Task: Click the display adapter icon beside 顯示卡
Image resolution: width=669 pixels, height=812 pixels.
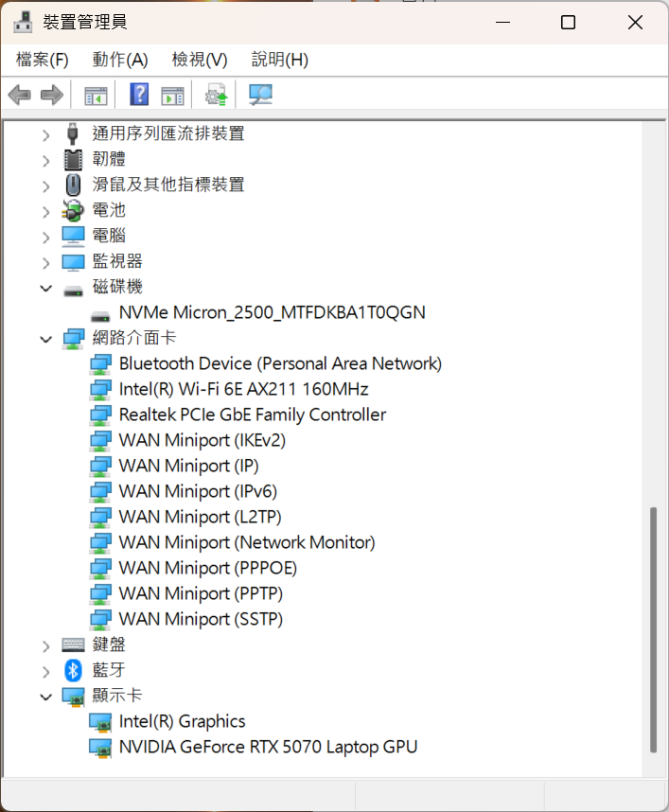Action: click(x=73, y=697)
